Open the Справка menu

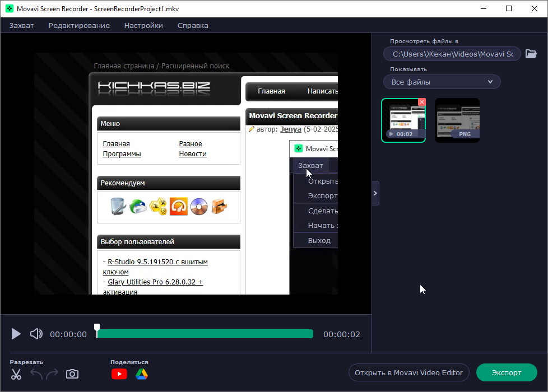tap(193, 26)
